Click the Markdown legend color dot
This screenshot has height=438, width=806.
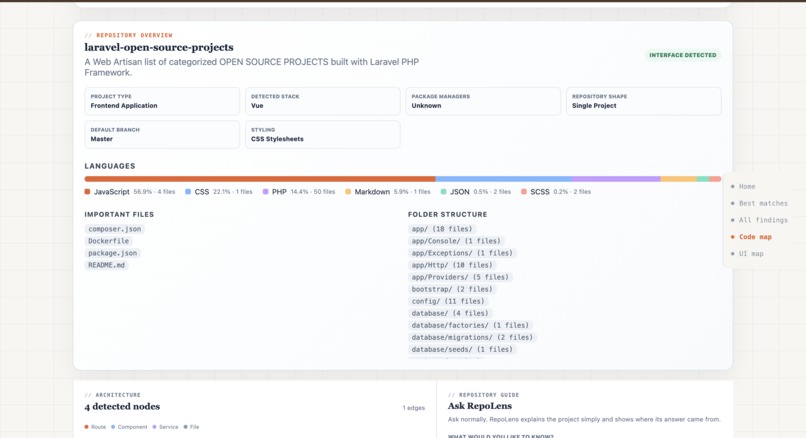click(348, 192)
